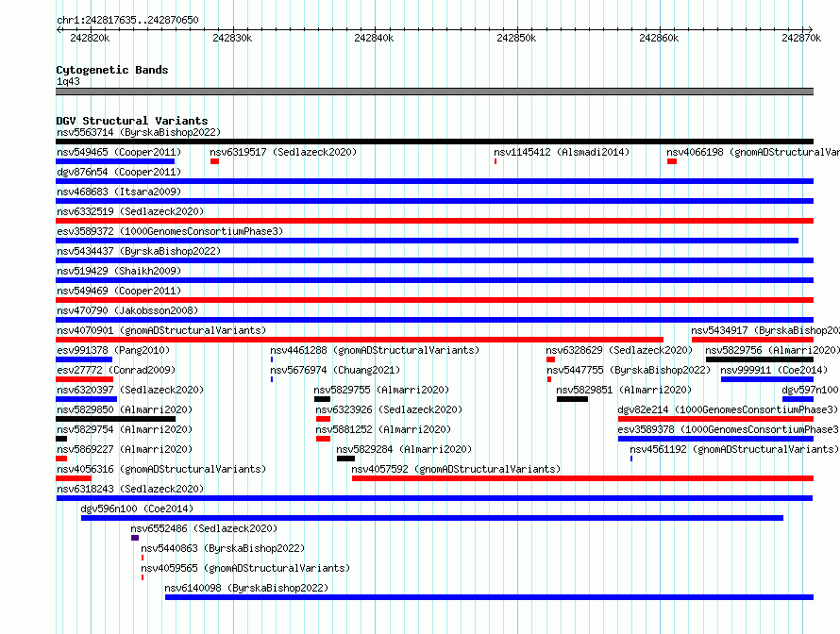Click nsv4059565 gnomADStructuralVariants label
840x634 pixels.
pos(245,568)
